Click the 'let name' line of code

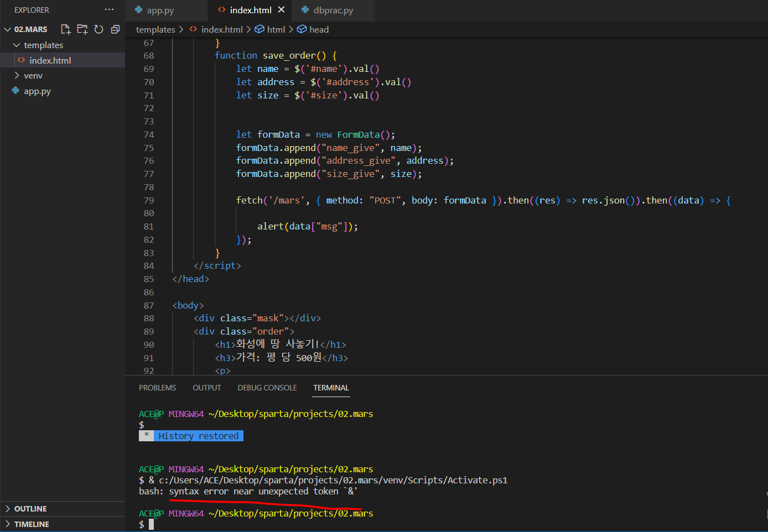tap(308, 69)
